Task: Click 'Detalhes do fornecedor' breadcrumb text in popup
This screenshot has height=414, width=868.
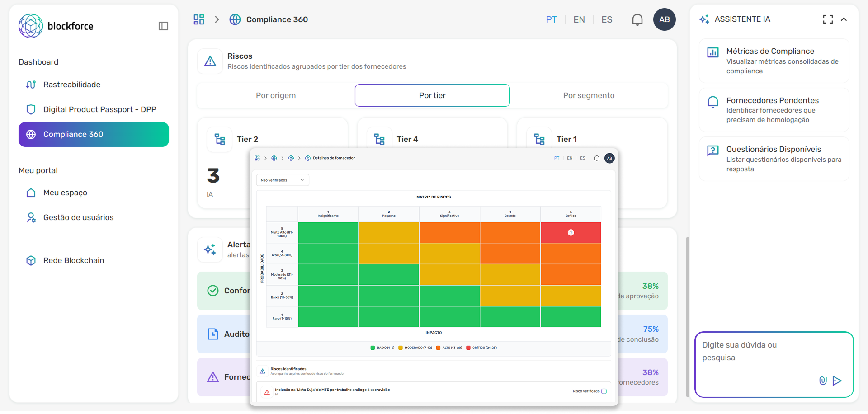Action: point(334,158)
